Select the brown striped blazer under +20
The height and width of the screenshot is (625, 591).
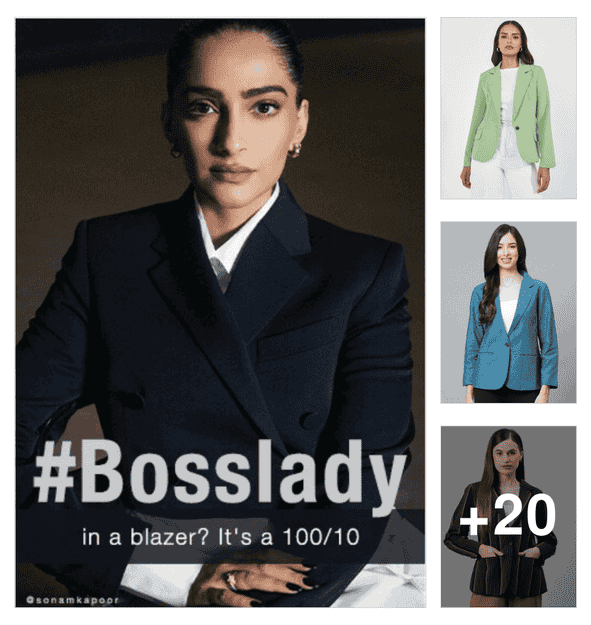(x=508, y=517)
